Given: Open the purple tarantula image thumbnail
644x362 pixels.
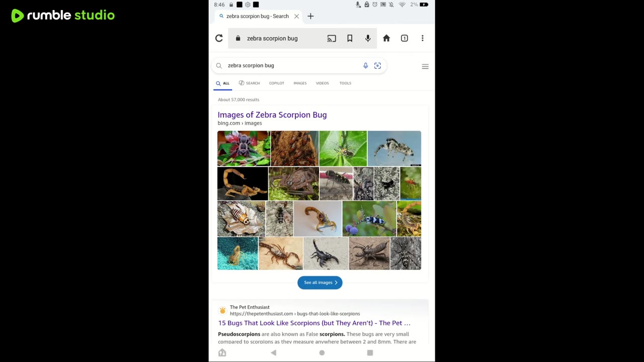Looking at the screenshot, I should (244, 148).
